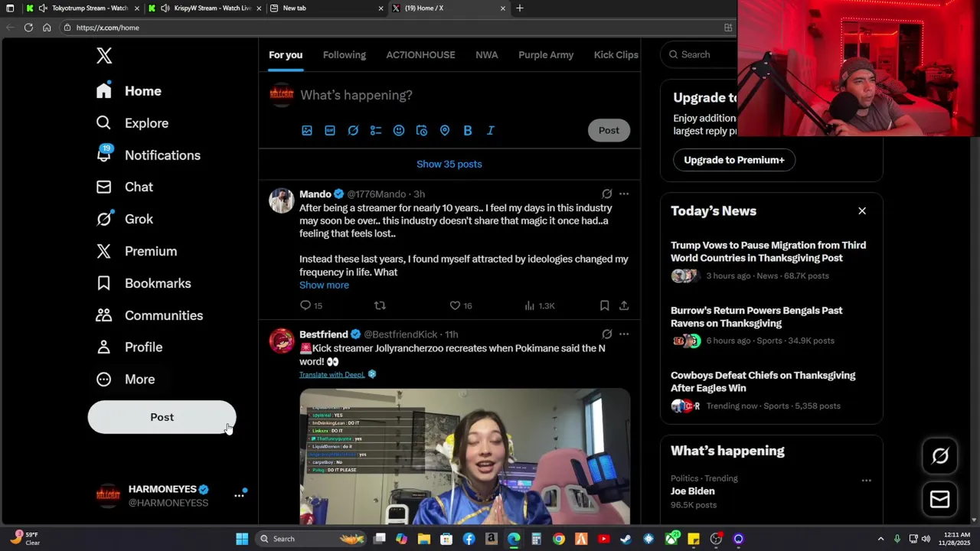Select the For you tab
Image resolution: width=980 pixels, height=551 pixels.
coord(286,55)
